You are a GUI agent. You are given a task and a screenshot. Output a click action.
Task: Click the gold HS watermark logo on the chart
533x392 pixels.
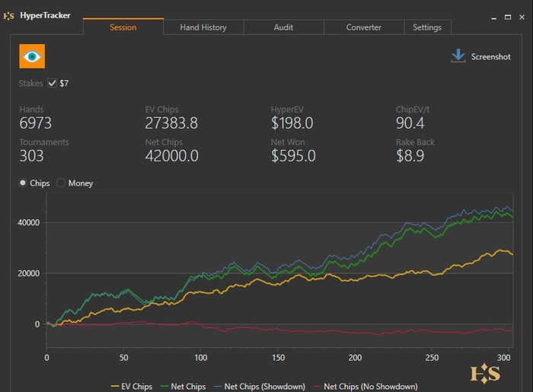coord(485,373)
